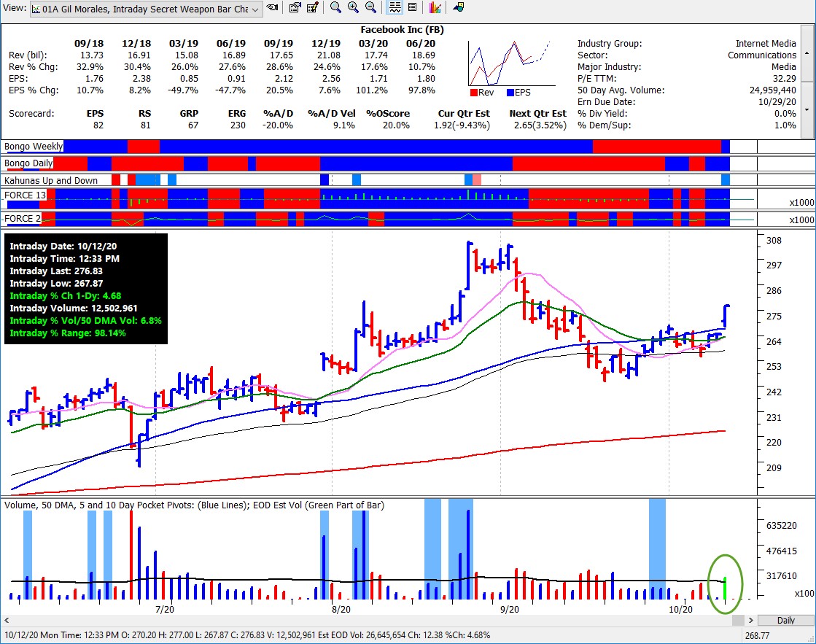Viewport: 816px width, 644px height.
Task: Click the Daily timeframe button
Action: point(786,620)
